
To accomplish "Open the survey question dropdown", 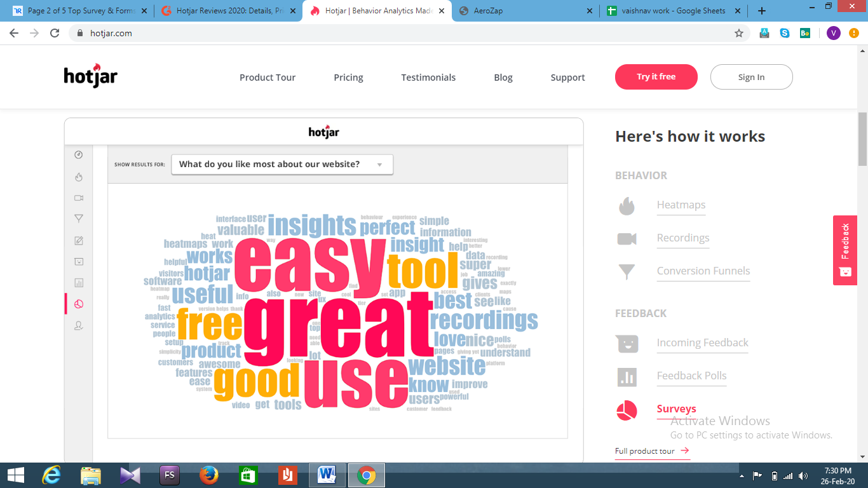I will pyautogui.click(x=282, y=165).
